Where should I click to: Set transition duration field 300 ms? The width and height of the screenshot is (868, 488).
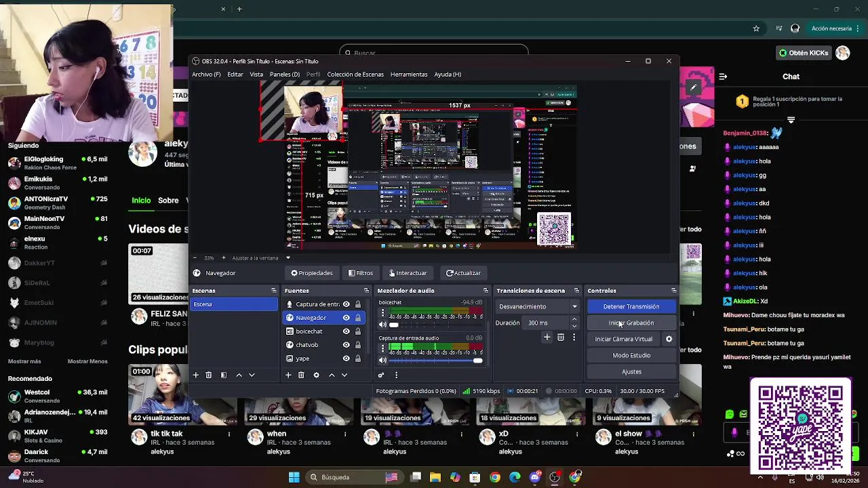click(546, 323)
